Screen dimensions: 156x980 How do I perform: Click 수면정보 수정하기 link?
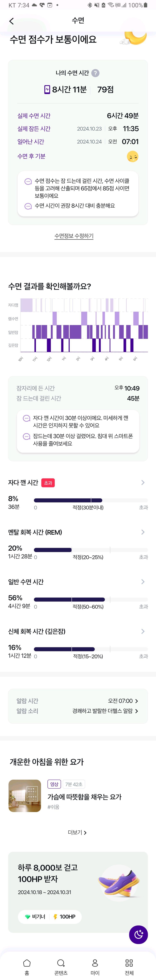(x=74, y=236)
